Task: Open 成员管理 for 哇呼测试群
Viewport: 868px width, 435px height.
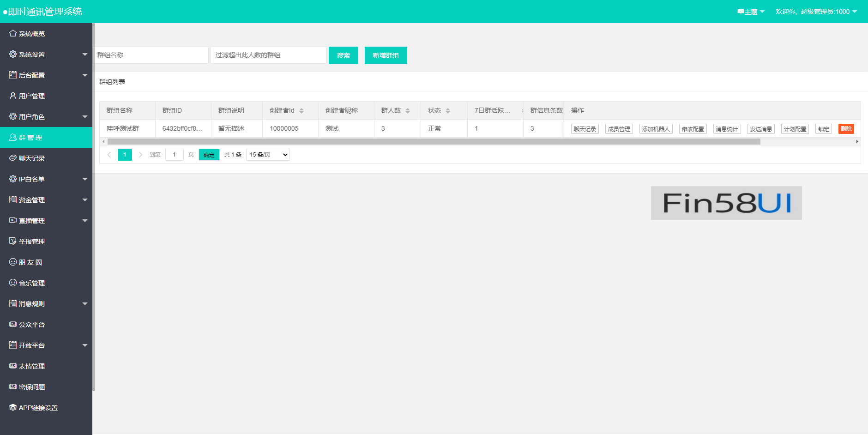Action: click(x=619, y=129)
